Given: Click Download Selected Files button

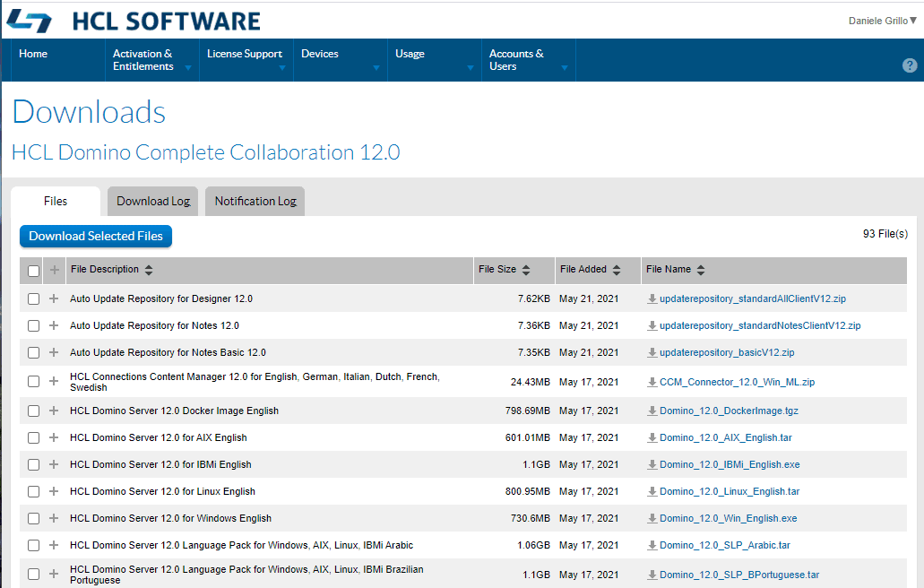Looking at the screenshot, I should pyautogui.click(x=96, y=237).
